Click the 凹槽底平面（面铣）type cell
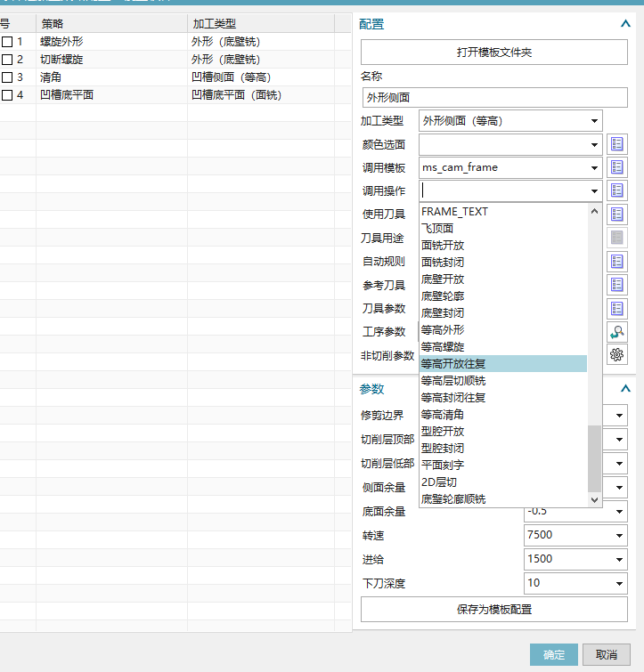644x672 pixels. pos(261,94)
